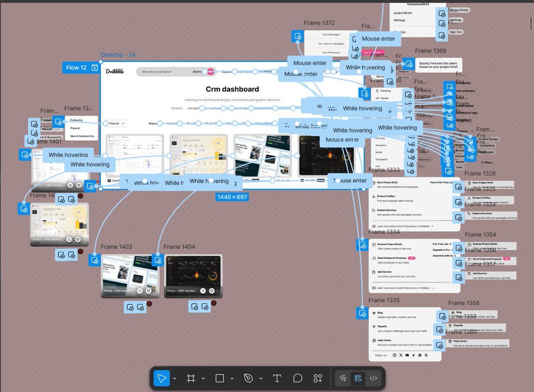Select the Frame 1335 label

point(384,300)
